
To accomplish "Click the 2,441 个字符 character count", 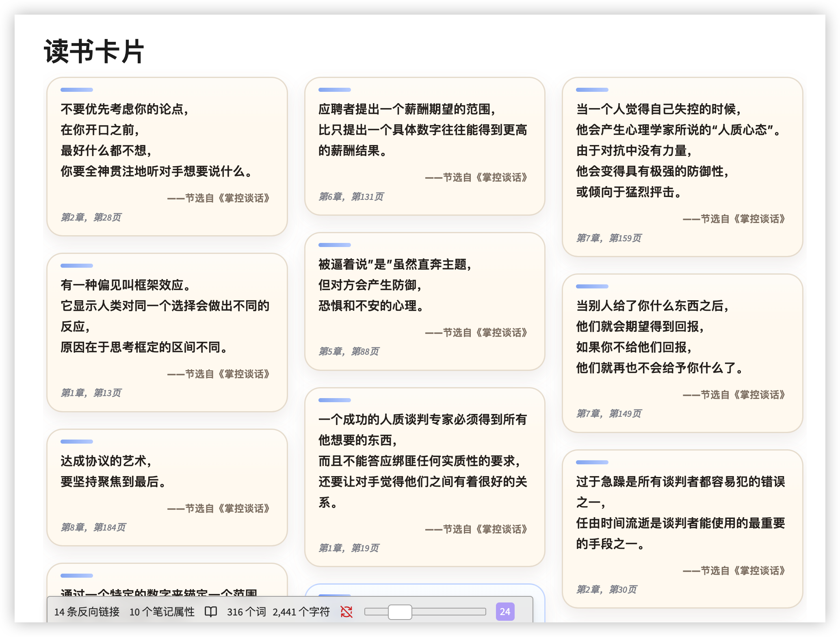I will click(x=301, y=612).
